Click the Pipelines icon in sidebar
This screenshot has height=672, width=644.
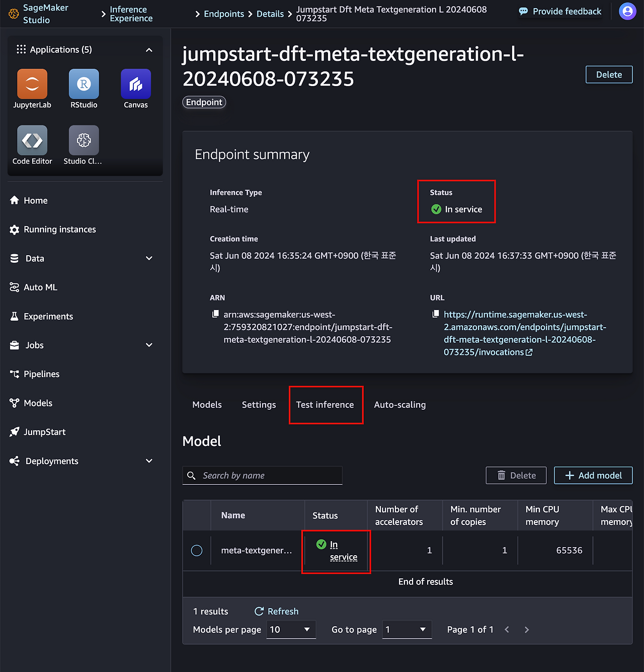click(15, 374)
